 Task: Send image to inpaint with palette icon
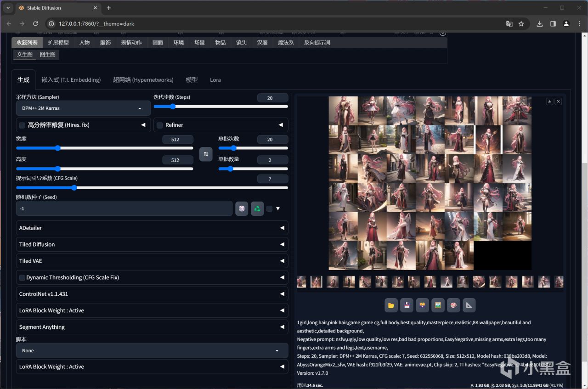[453, 305]
